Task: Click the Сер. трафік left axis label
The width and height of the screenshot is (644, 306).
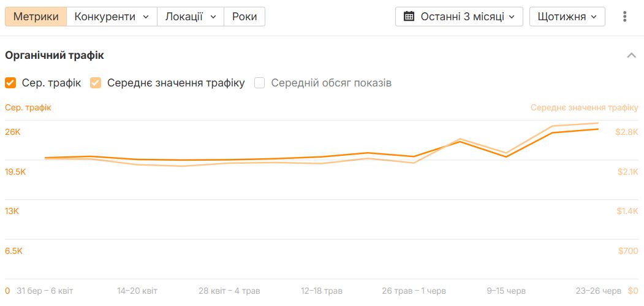Action: point(28,107)
